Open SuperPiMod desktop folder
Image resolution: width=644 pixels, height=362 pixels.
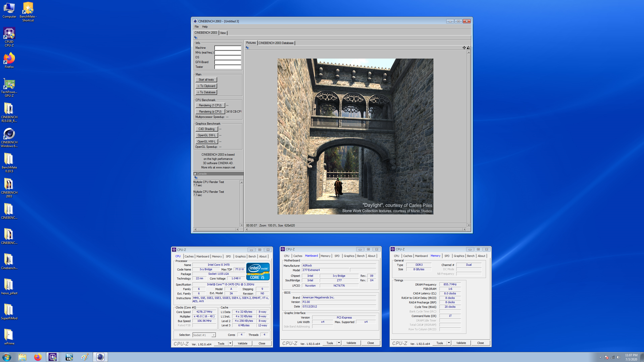click(9, 312)
